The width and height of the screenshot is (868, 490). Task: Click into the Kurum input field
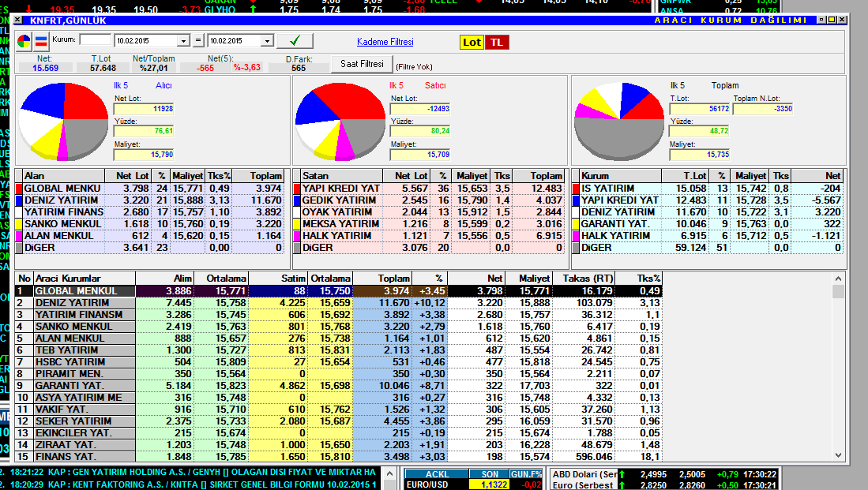click(95, 40)
